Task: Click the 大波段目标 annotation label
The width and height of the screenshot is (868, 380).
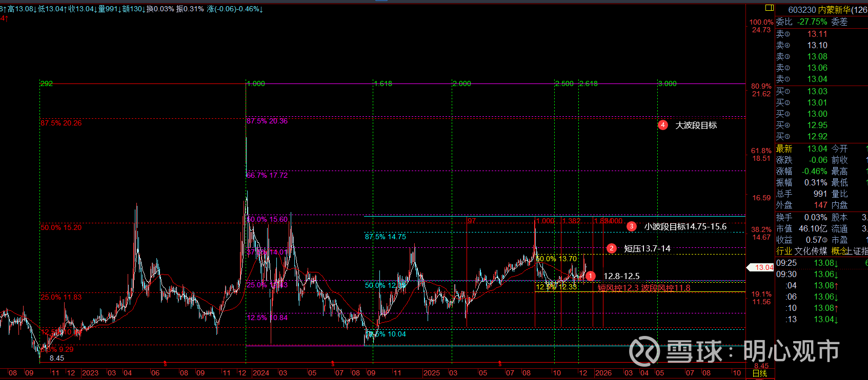Action: (696, 125)
